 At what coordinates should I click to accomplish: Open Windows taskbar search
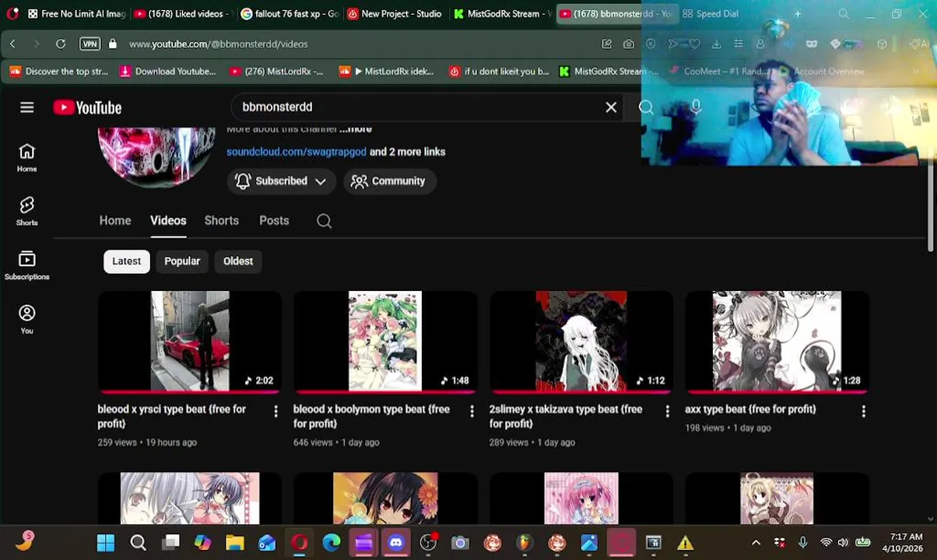(138, 542)
